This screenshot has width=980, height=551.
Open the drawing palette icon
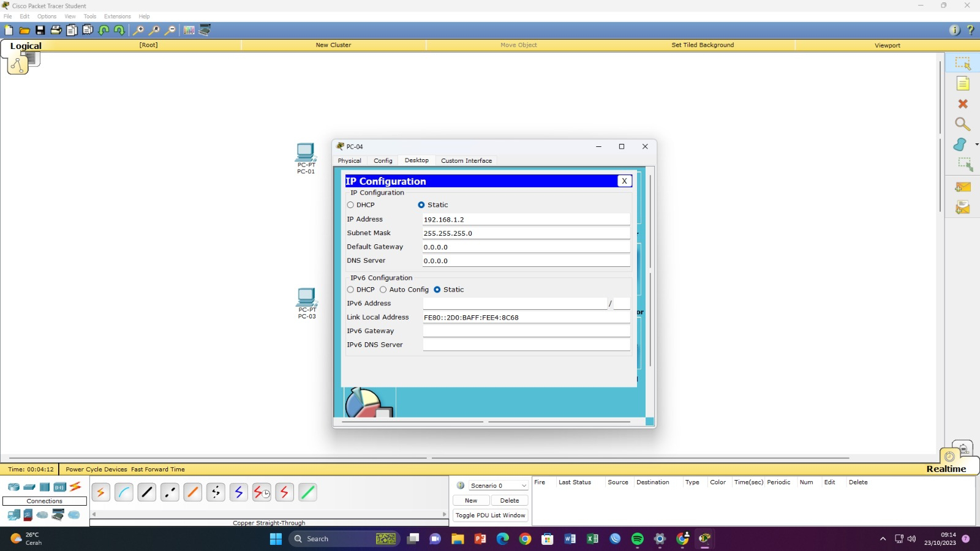189,30
